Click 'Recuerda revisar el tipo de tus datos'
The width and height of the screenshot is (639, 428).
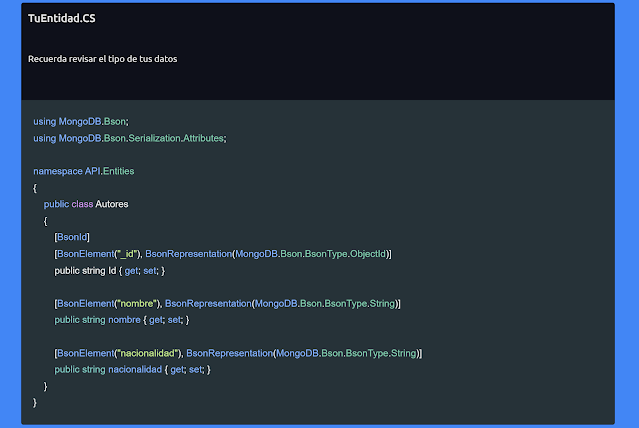point(102,59)
